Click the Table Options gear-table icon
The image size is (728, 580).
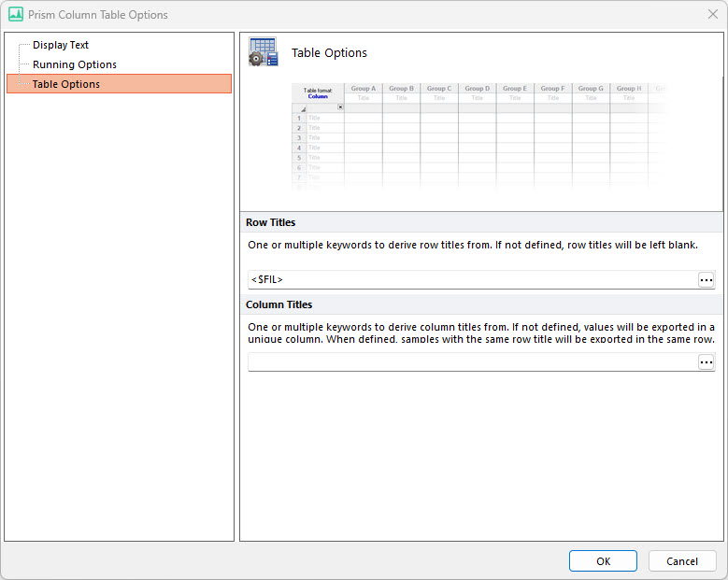click(x=263, y=52)
